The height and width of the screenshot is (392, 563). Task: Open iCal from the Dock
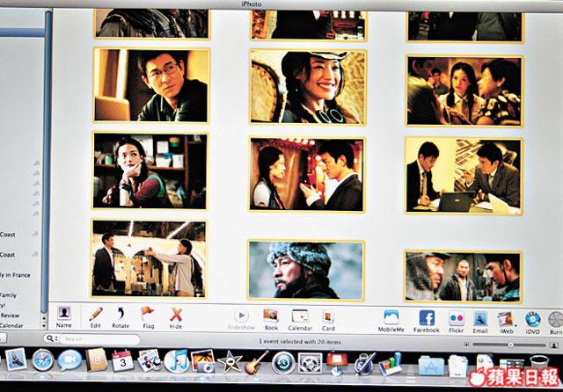coord(122,360)
